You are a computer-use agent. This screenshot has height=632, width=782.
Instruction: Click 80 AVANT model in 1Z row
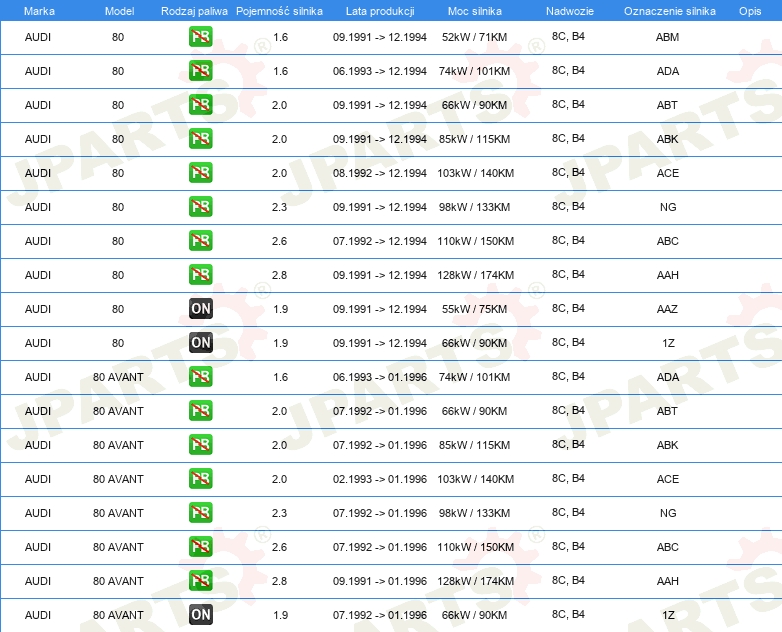118,615
